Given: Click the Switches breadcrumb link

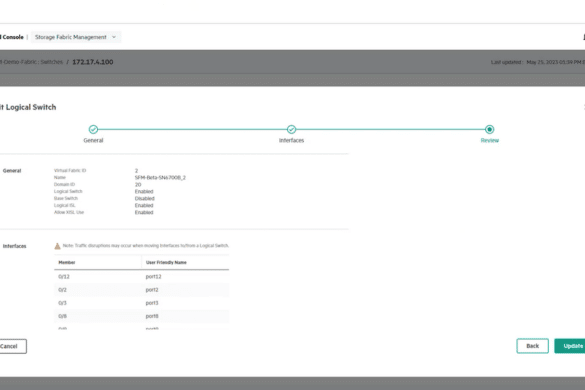Looking at the screenshot, I should (x=51, y=62).
